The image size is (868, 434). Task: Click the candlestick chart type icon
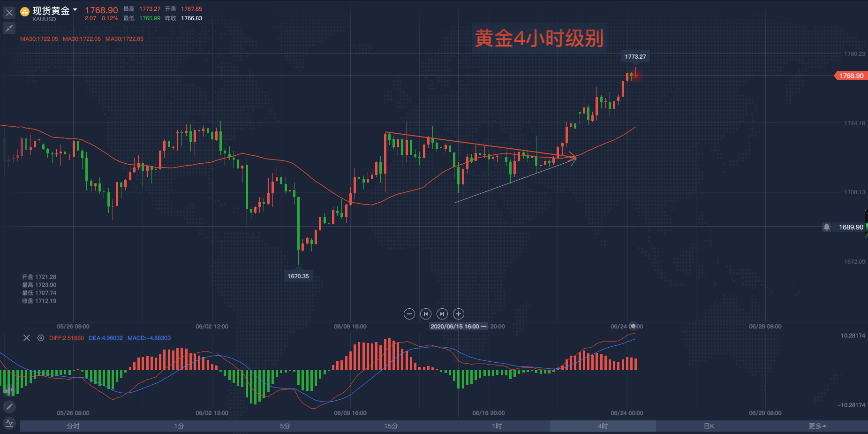9,390
